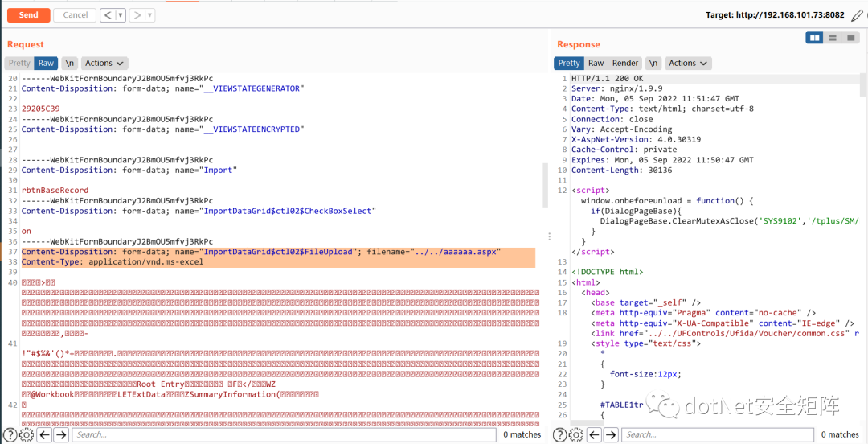
Task: Click the pane splitter handle dots
Action: tap(549, 236)
